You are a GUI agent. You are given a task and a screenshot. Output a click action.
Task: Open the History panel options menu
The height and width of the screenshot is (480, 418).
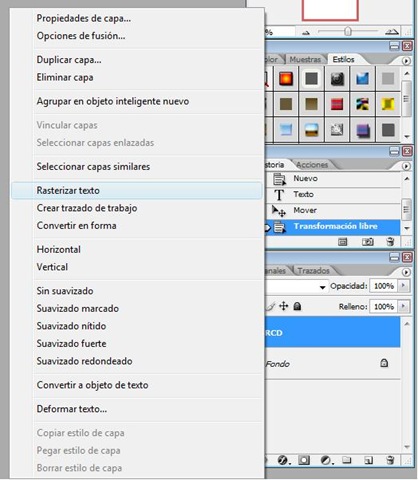(x=406, y=166)
